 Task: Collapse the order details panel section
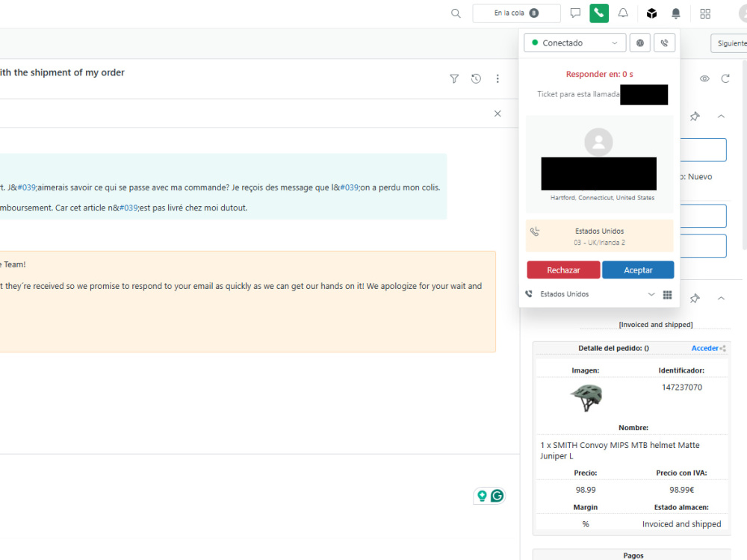tap(721, 299)
